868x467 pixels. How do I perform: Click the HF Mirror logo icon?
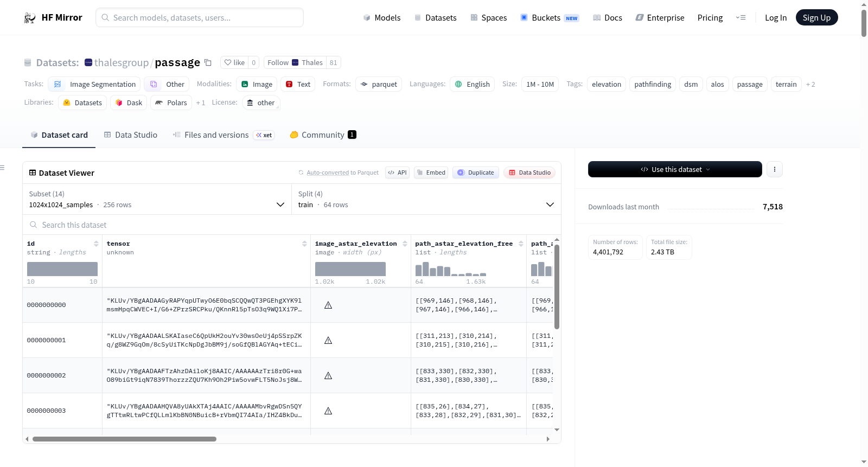click(x=30, y=18)
